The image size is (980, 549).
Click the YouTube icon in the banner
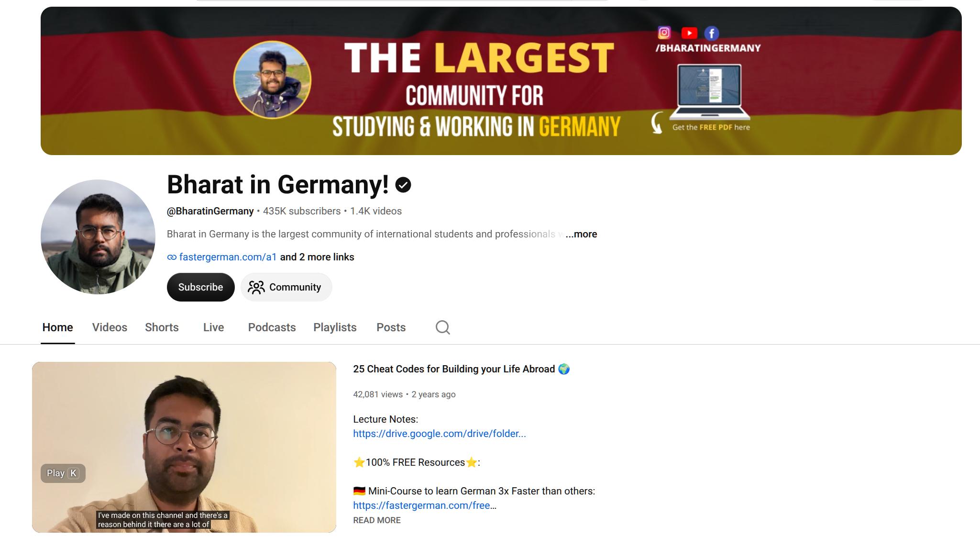(689, 33)
